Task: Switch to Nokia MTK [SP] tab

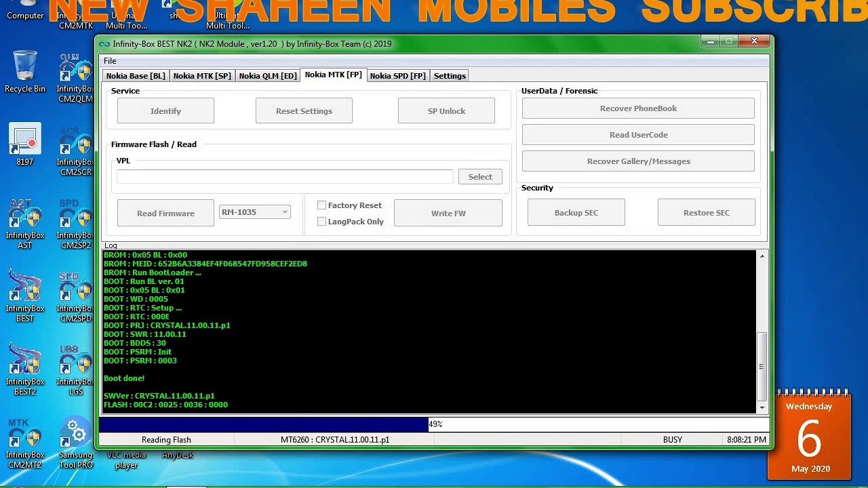Action: [x=201, y=76]
